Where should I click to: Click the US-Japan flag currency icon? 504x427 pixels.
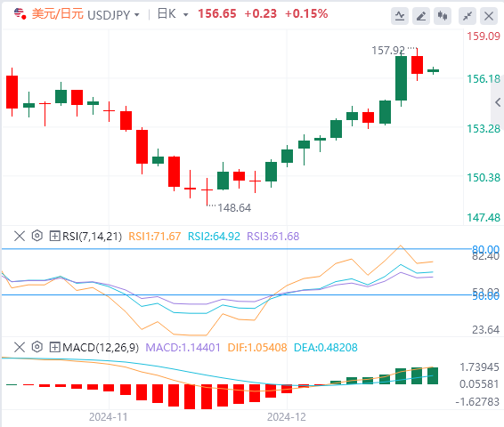pyautogui.click(x=20, y=14)
